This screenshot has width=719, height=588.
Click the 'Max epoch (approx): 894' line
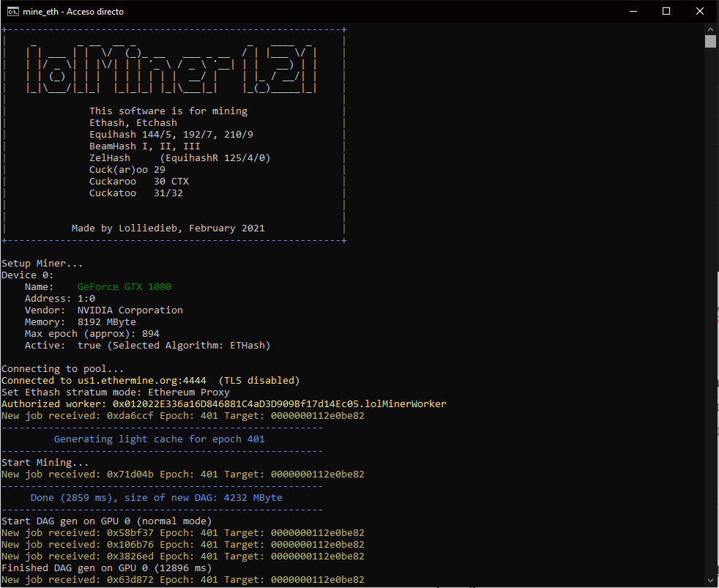pyautogui.click(x=92, y=334)
